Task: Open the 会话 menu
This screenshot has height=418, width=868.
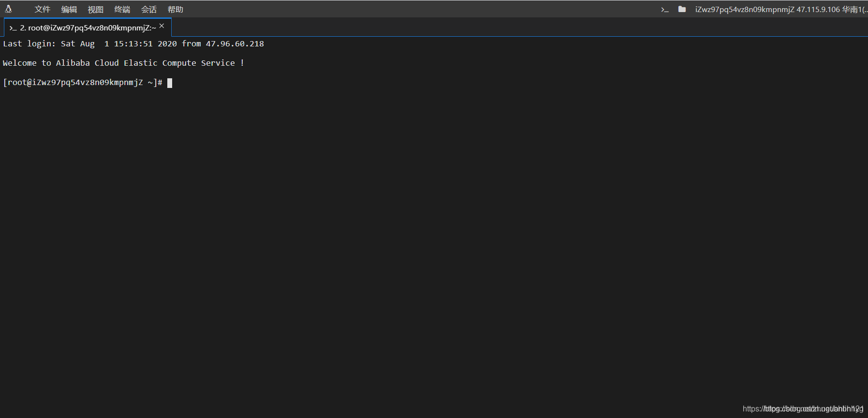Action: 149,9
